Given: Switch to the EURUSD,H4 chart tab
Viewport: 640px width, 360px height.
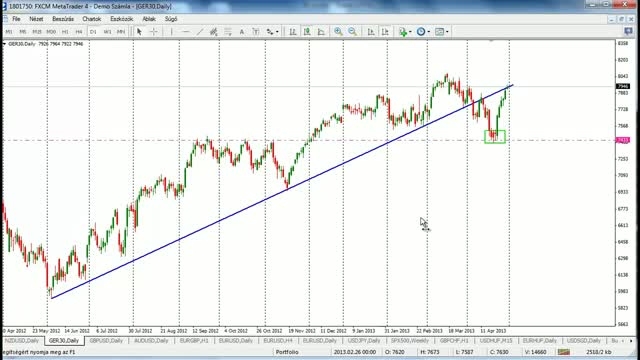Looking at the screenshot, I should coord(278,340).
